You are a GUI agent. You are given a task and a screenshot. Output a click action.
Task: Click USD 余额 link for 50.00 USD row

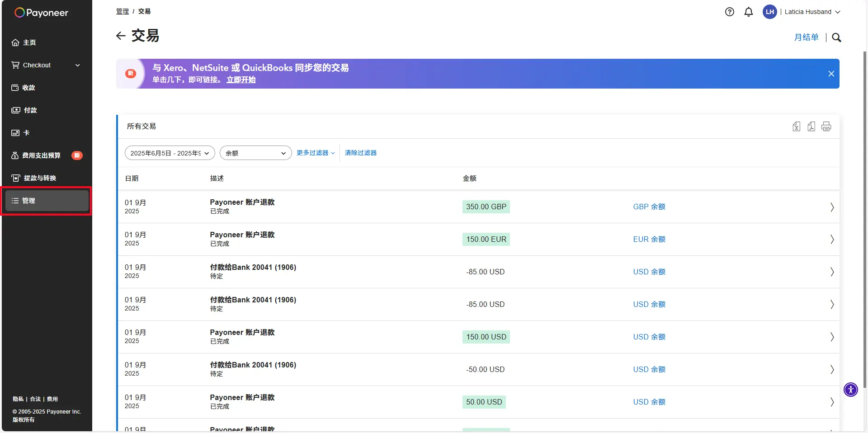[649, 402]
